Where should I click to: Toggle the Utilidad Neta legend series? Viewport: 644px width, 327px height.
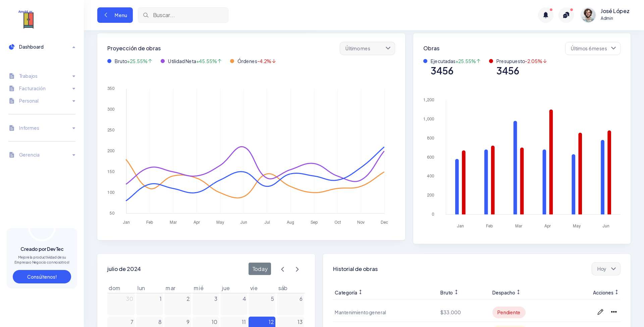pyautogui.click(x=181, y=61)
